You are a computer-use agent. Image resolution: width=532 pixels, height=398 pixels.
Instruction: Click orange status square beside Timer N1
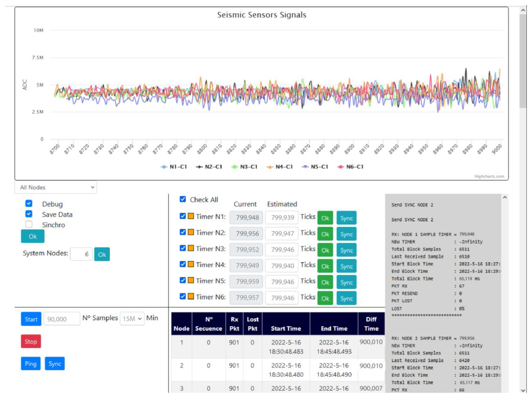click(x=191, y=216)
